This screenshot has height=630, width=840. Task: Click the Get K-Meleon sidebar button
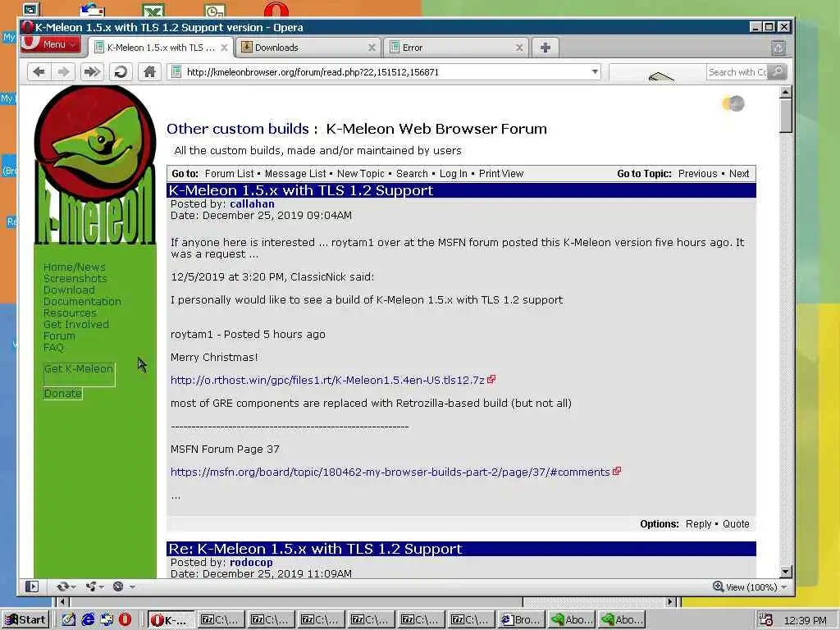click(79, 374)
